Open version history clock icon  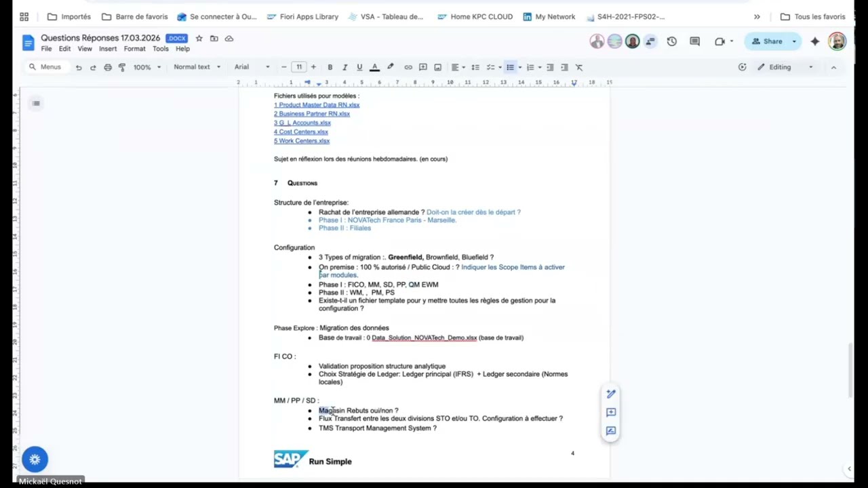671,41
